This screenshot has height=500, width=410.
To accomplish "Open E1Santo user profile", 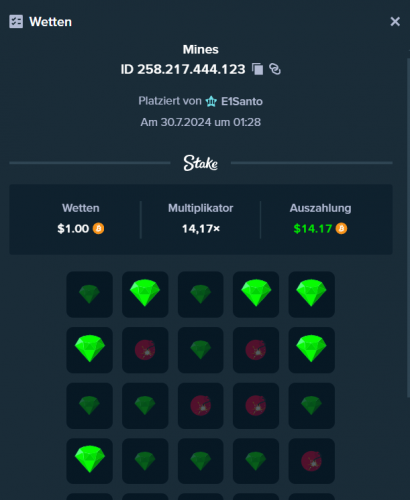I will click(x=242, y=101).
